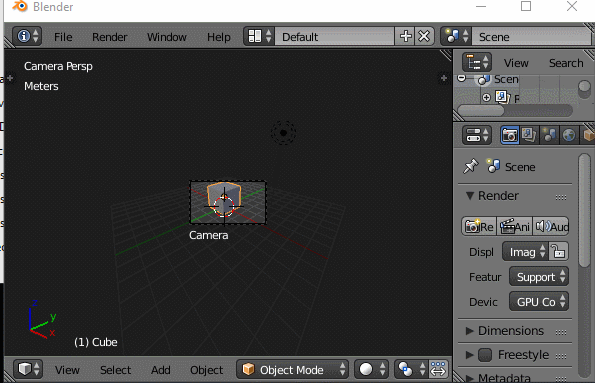Image resolution: width=595 pixels, height=383 pixels.
Task: Open the 3D viewport Select menu
Action: pyautogui.click(x=115, y=370)
